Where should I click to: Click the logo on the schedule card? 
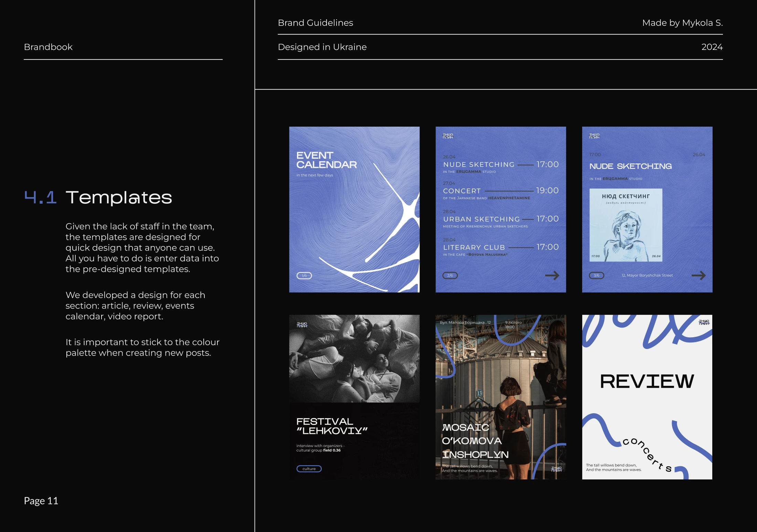click(448, 136)
